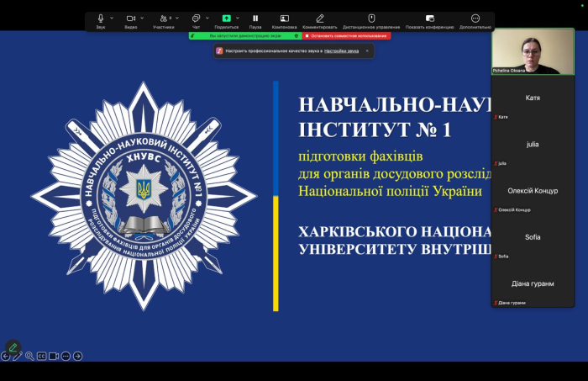Open the Компоновка layout options
The width and height of the screenshot is (588, 381).
point(284,19)
